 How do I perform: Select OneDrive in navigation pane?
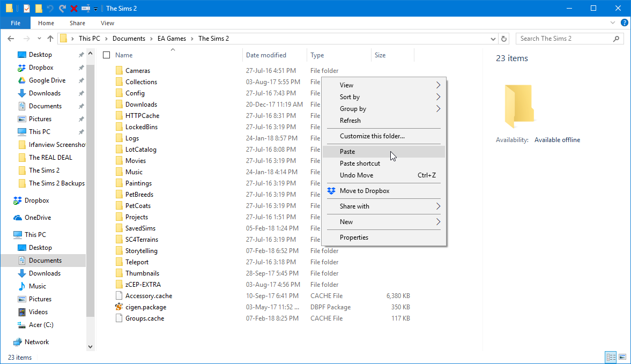pos(38,218)
